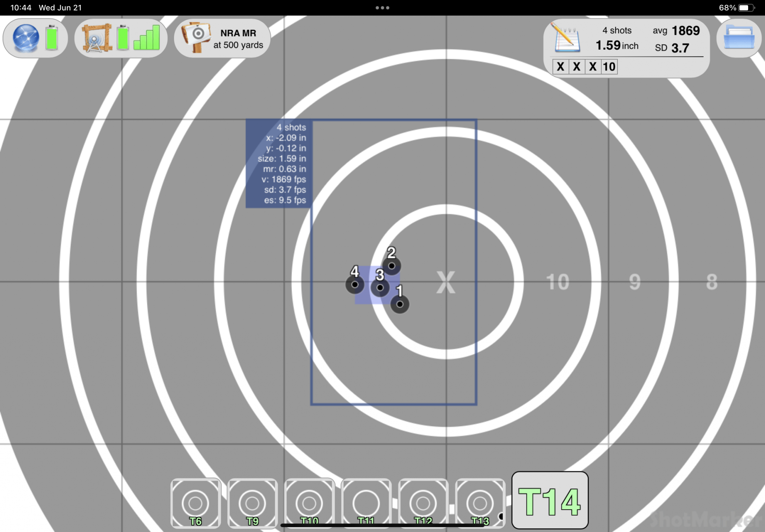Tap the 10 score box
The height and width of the screenshot is (532, 765).
click(x=609, y=67)
